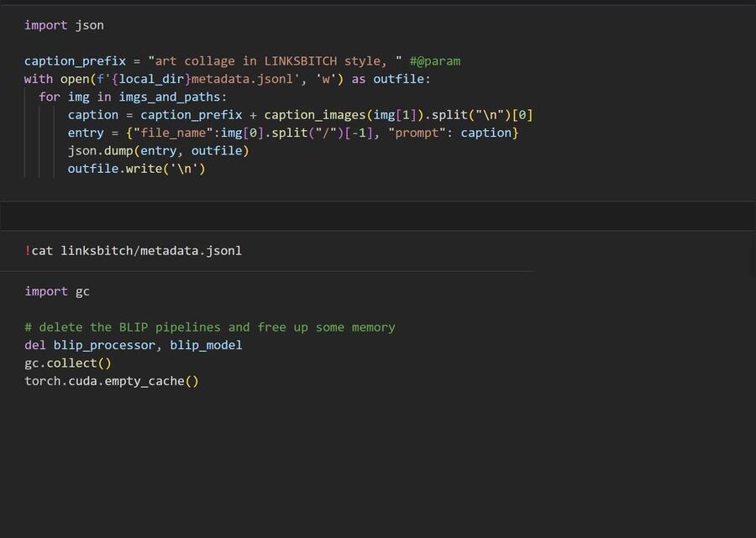Select the empty cell between code cells

(378, 216)
